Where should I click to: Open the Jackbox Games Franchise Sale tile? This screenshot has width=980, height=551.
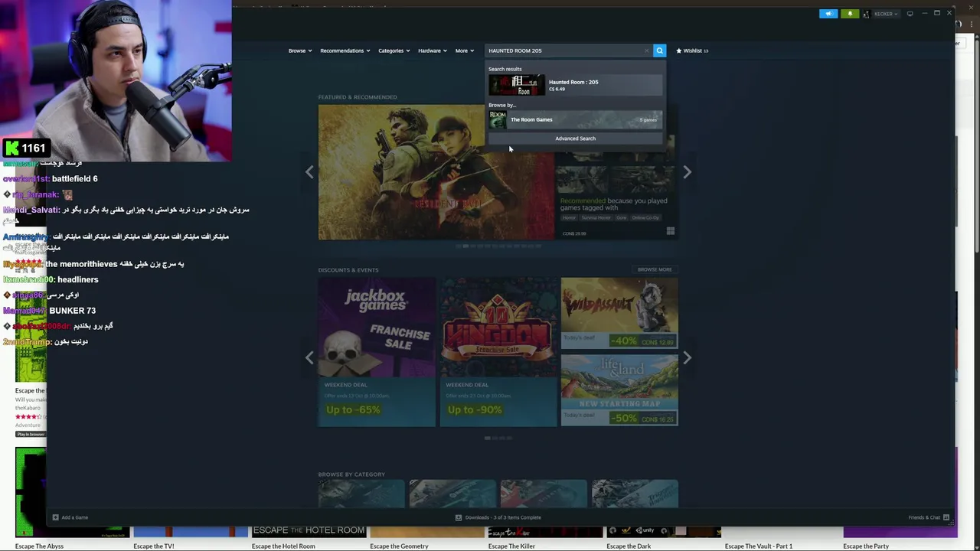pyautogui.click(x=377, y=351)
